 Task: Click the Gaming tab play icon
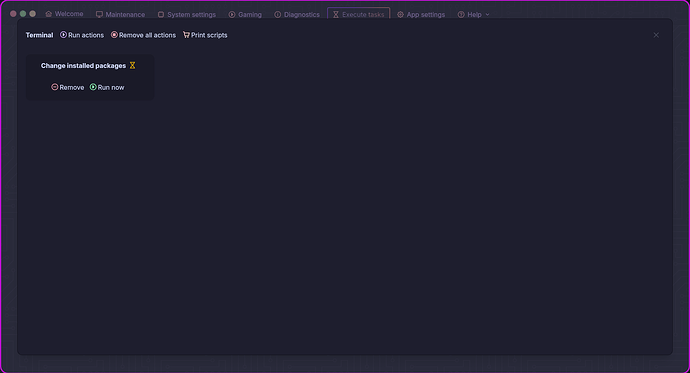pos(232,15)
